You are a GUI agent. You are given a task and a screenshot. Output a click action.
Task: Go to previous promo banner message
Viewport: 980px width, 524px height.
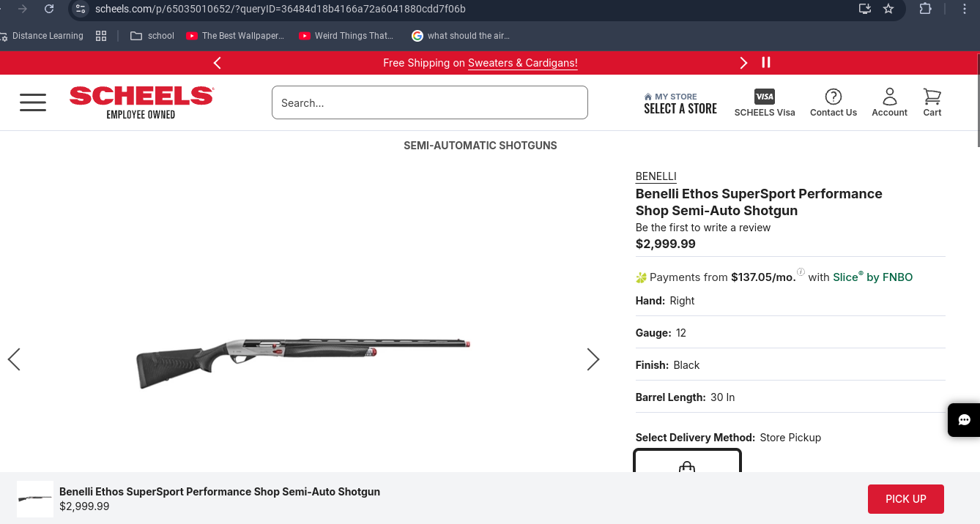coord(218,63)
